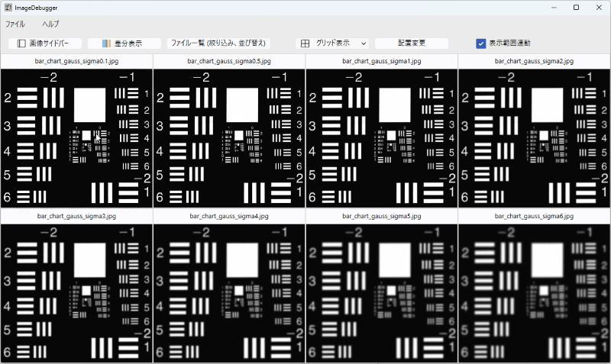Open the ファイル menu
The width and height of the screenshot is (611, 364).
tap(15, 24)
